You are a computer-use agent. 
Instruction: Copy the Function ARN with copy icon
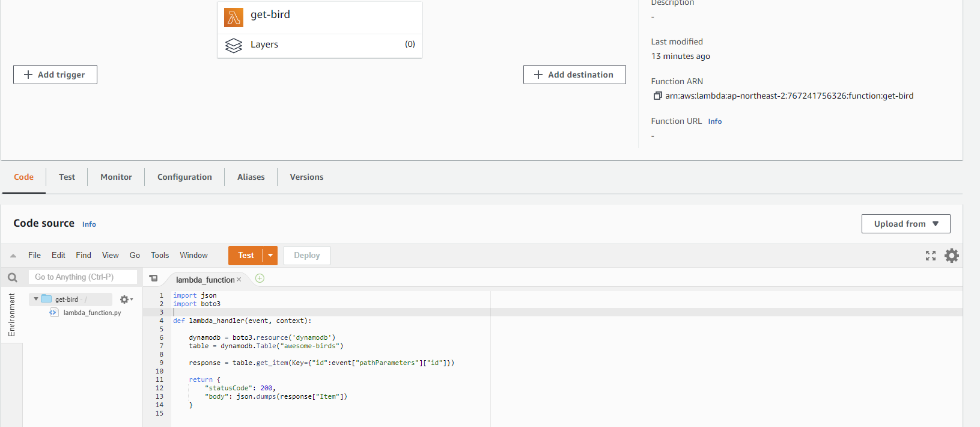[x=657, y=96]
